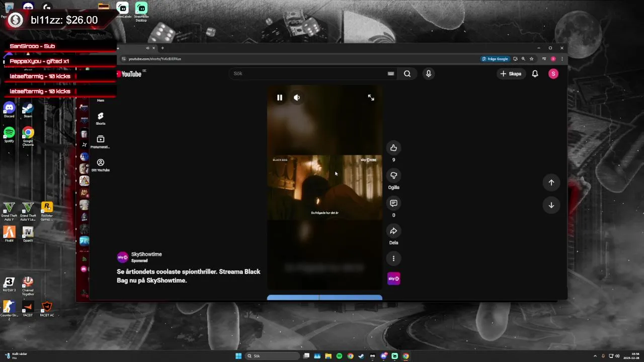Pause the playing YouTube Short

pyautogui.click(x=280, y=98)
